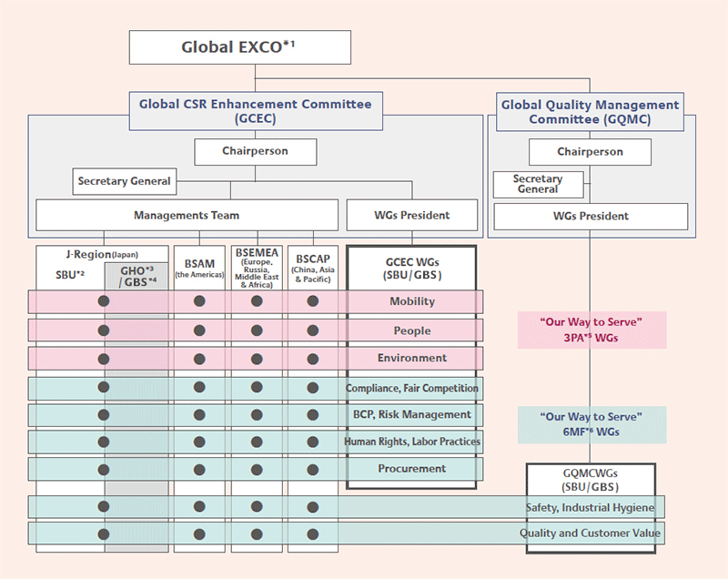Click the Mobility dot in BSAM column
Viewport: 728px width, 579px height.
pos(199,300)
